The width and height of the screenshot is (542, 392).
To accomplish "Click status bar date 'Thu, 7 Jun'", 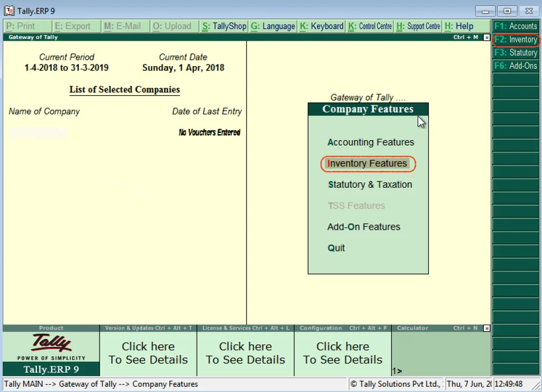I will point(469,384).
